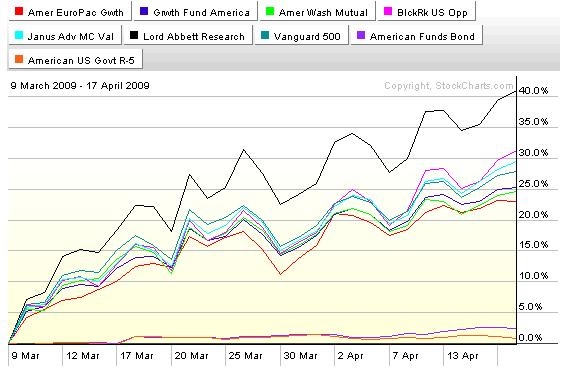571x387 pixels.
Task: Click the '13 Apr' date axis label
Action: tap(462, 356)
